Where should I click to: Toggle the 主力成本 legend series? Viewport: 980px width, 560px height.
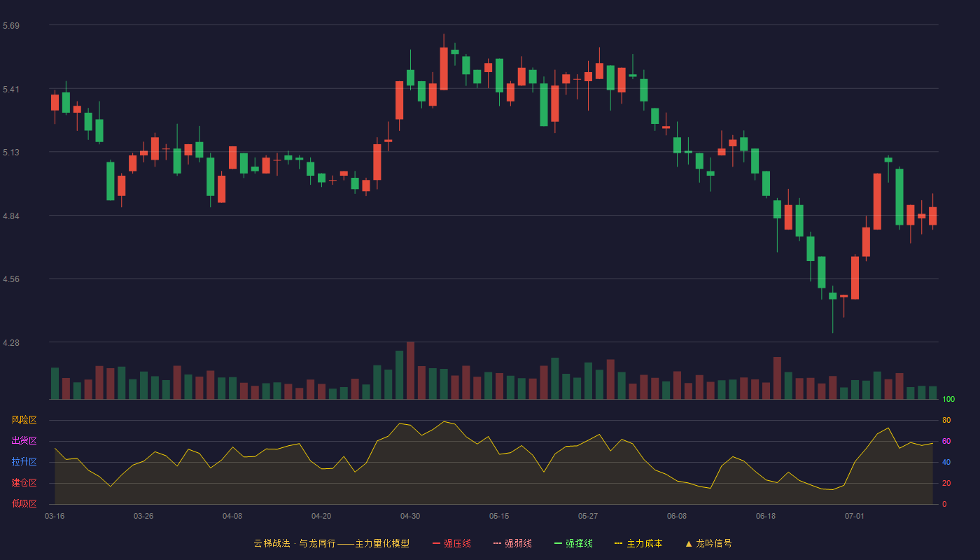[638, 543]
